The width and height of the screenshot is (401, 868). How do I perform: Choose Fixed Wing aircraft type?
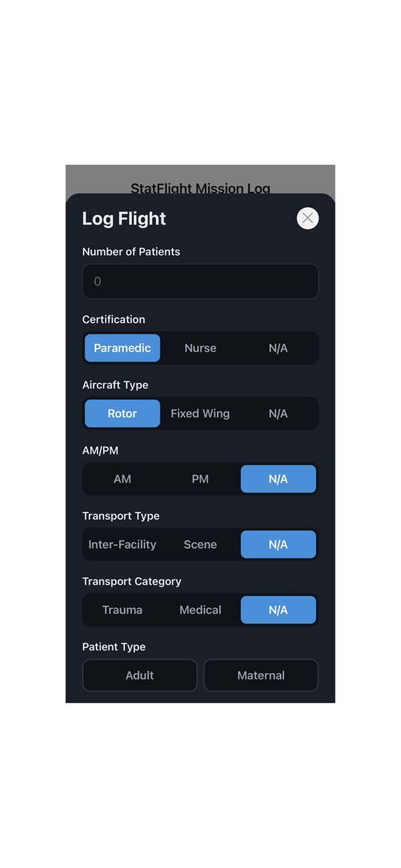click(x=200, y=414)
